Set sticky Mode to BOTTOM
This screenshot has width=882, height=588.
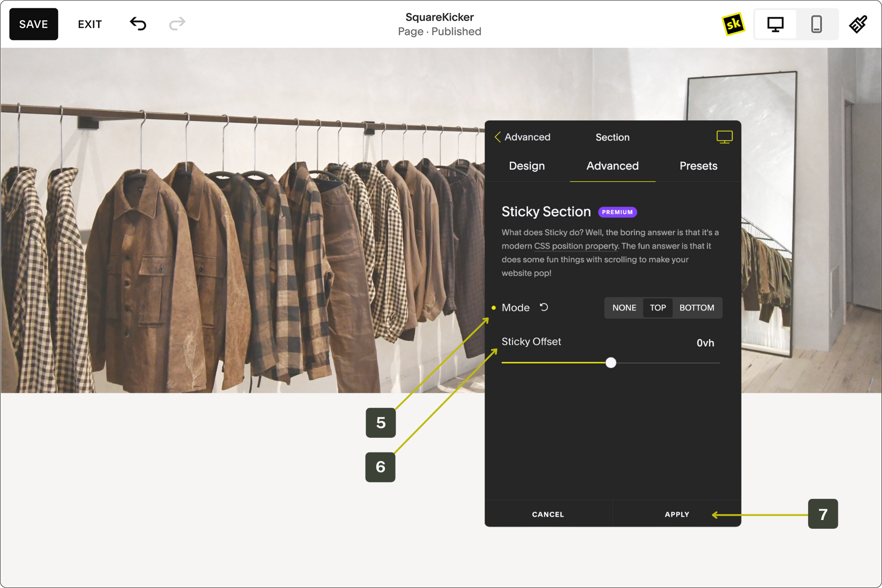click(696, 308)
